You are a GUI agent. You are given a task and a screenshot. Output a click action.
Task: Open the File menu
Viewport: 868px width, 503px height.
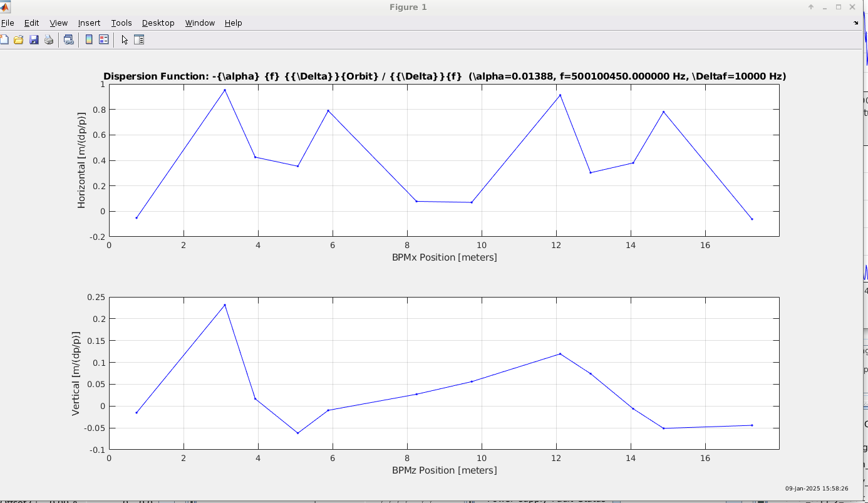coord(8,23)
